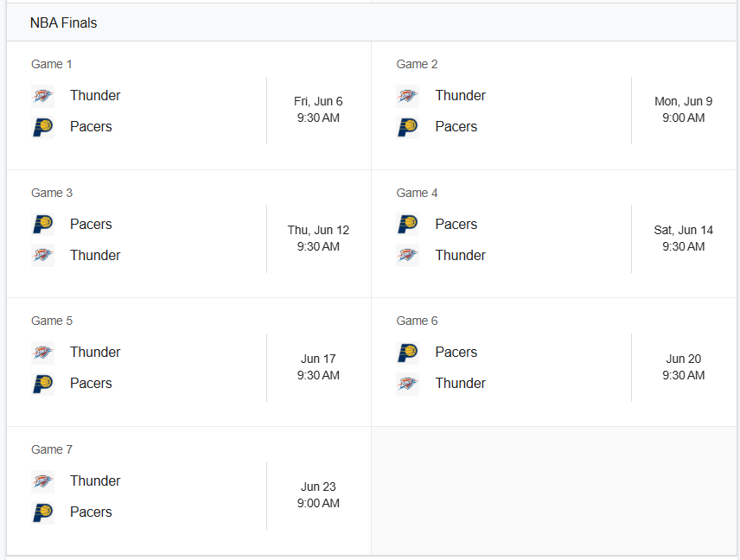The width and height of the screenshot is (740, 560).
Task: Click Thunder logo in Game 5
Action: pyautogui.click(x=42, y=353)
